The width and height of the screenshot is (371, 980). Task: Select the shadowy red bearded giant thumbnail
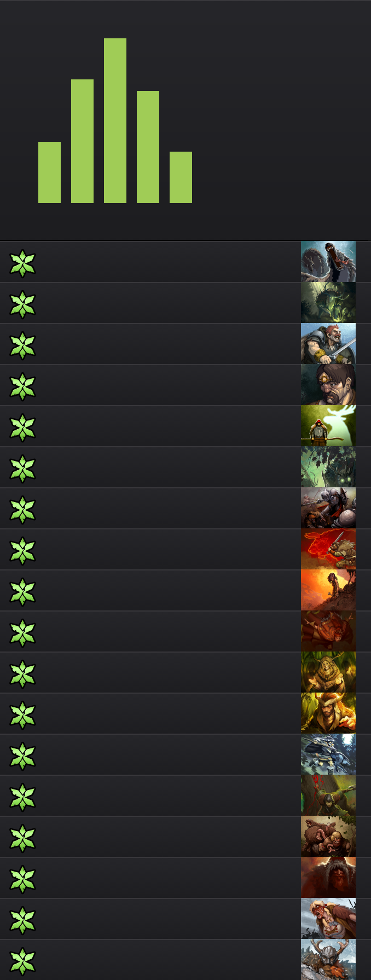point(328,878)
